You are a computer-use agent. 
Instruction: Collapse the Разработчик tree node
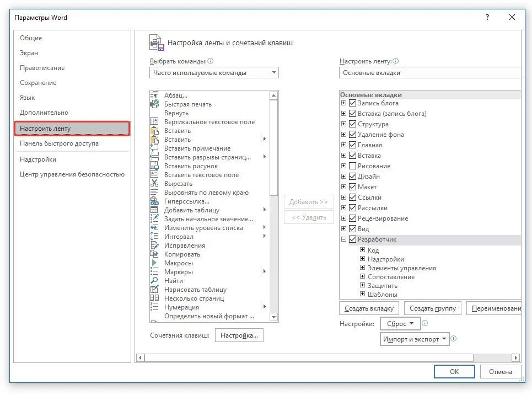click(x=343, y=239)
